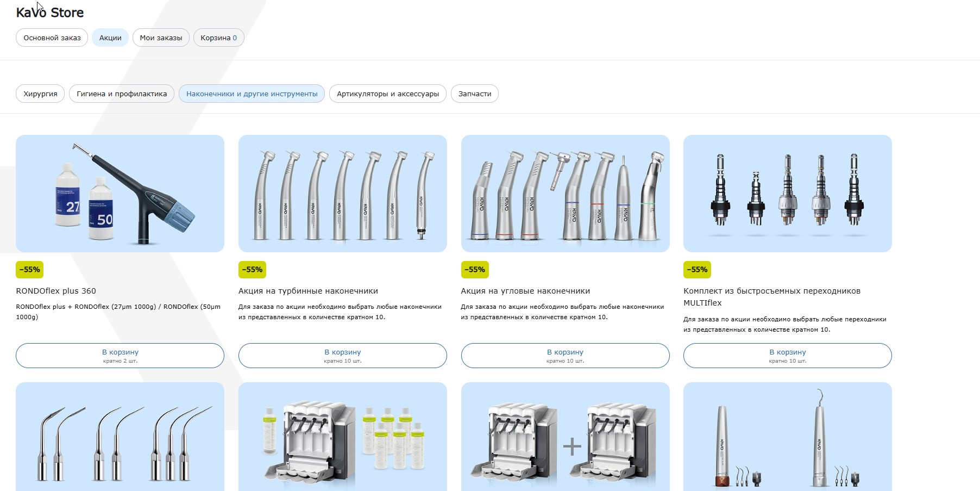
Task: Add RONDOflex plus 360 to cart
Action: coord(120,356)
